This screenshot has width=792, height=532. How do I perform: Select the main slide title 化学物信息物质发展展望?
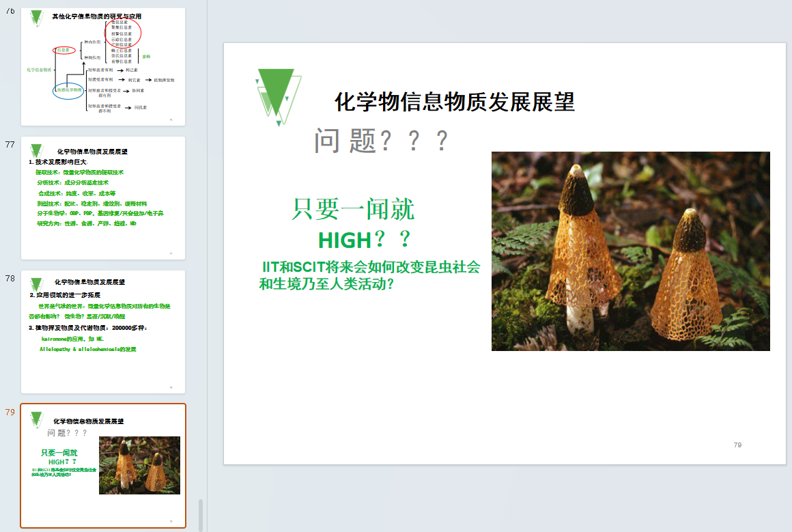[454, 102]
